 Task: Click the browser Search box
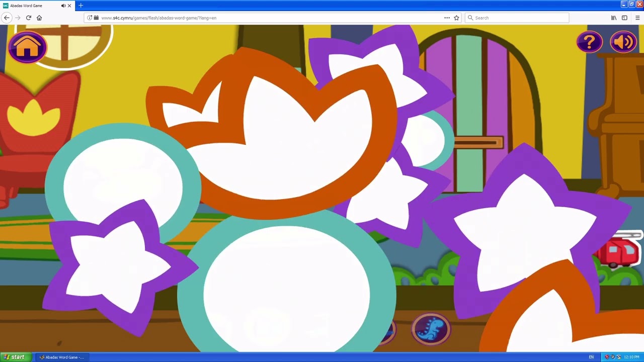[x=517, y=18]
